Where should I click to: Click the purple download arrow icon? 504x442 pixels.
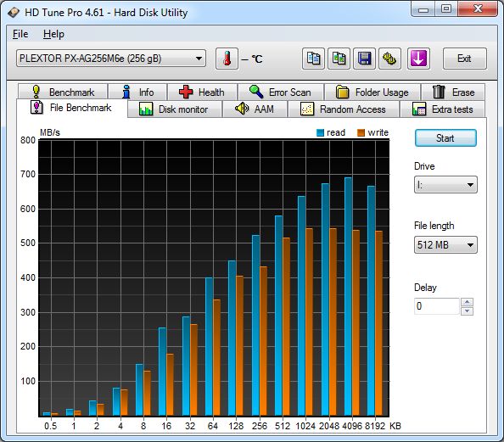418,59
